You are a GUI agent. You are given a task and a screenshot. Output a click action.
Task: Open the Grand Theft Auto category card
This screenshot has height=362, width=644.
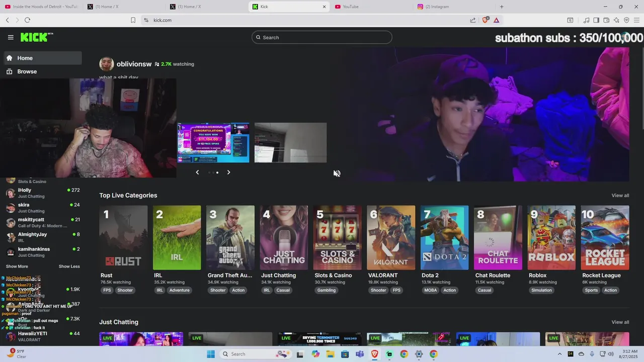[230, 238]
